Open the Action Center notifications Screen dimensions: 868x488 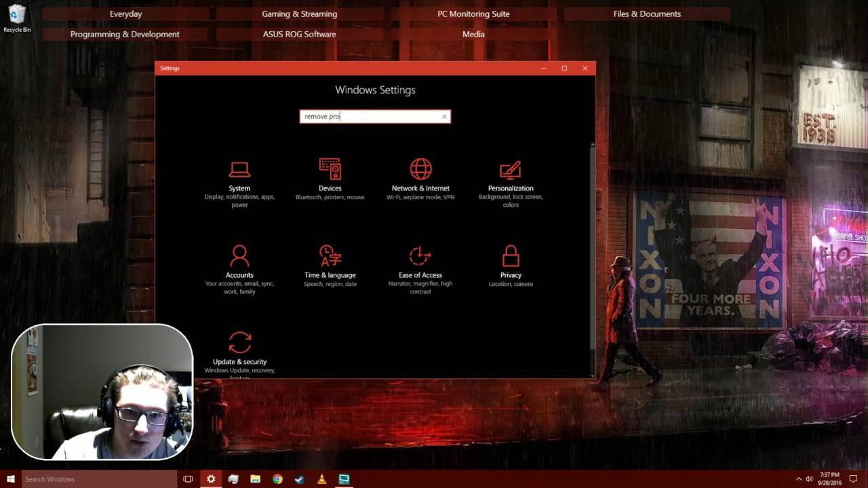point(854,479)
